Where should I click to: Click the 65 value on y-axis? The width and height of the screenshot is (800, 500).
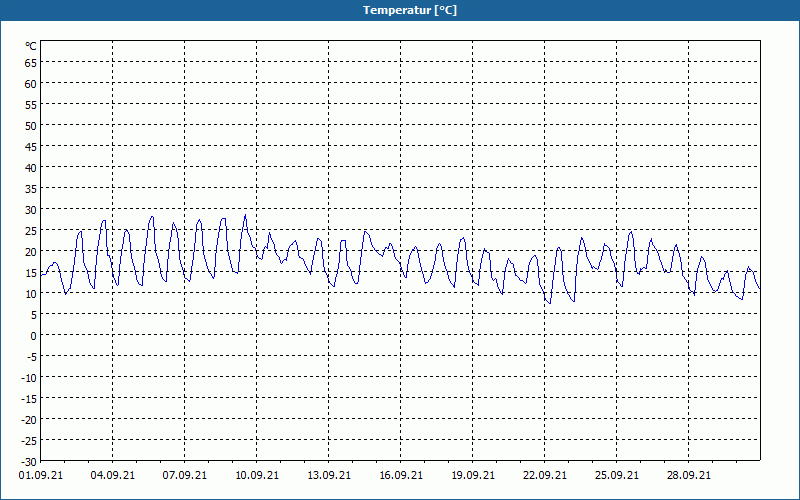click(30, 62)
